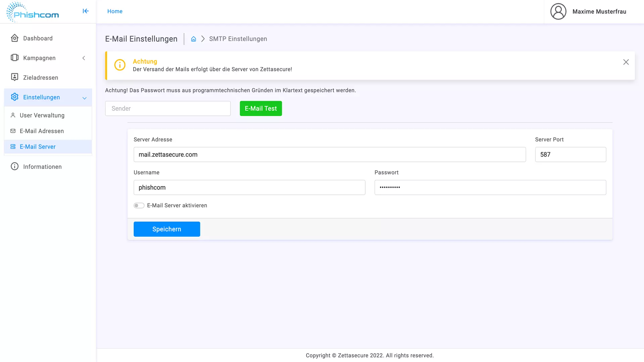Click the Phishcom logo
Image resolution: width=644 pixels, height=362 pixels.
point(33,12)
